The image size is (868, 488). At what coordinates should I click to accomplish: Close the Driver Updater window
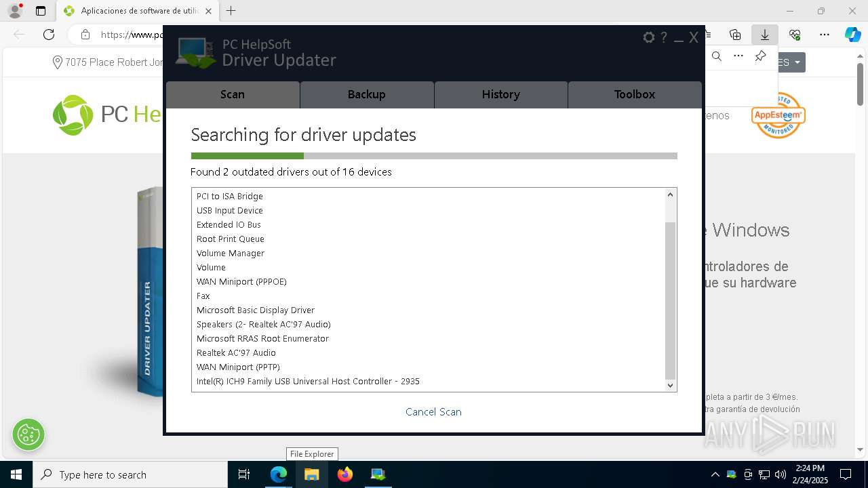[x=694, y=38]
